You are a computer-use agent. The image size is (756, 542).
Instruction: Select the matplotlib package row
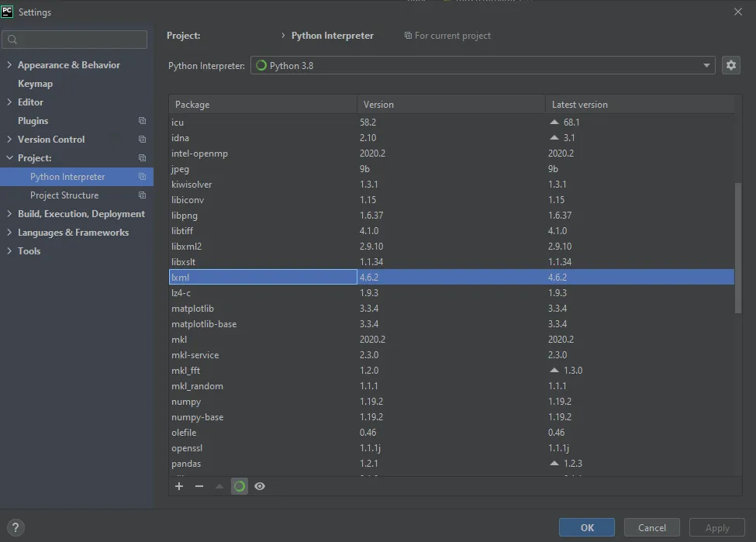coord(452,308)
